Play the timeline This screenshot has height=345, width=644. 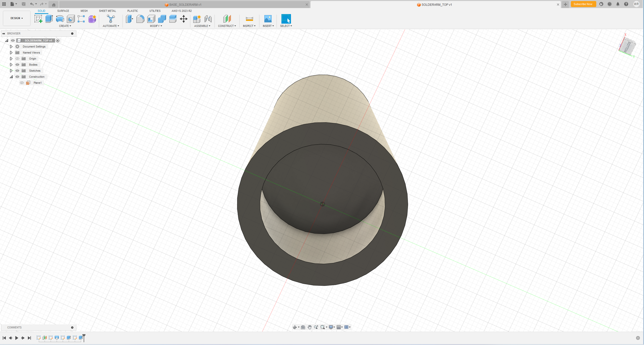(x=17, y=338)
